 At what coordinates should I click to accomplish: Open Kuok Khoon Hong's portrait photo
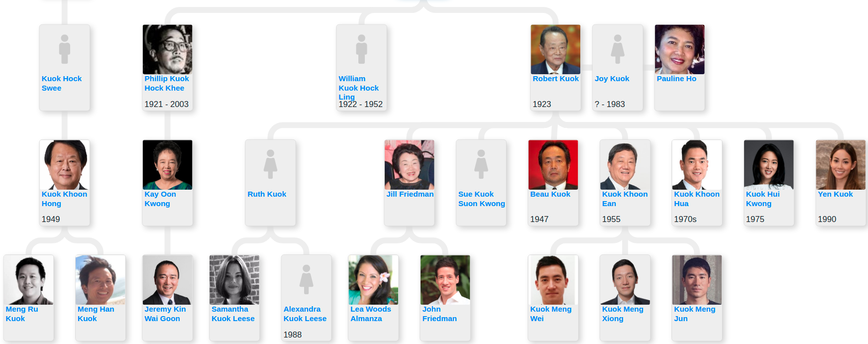tap(65, 165)
